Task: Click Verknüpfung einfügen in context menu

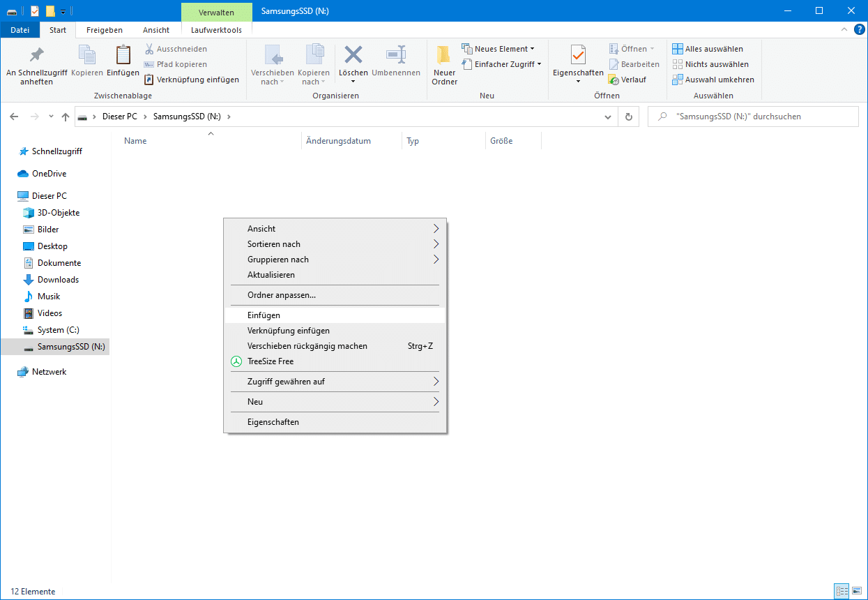Action: click(x=335, y=331)
